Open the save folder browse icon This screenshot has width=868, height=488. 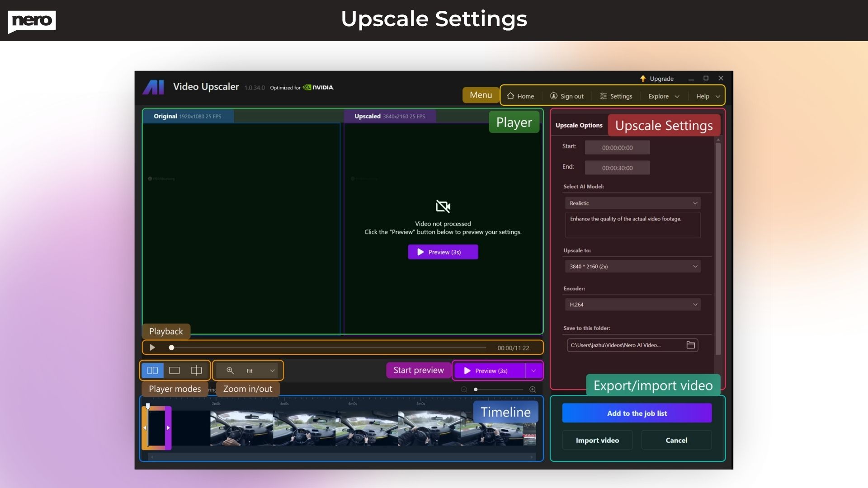tap(690, 345)
